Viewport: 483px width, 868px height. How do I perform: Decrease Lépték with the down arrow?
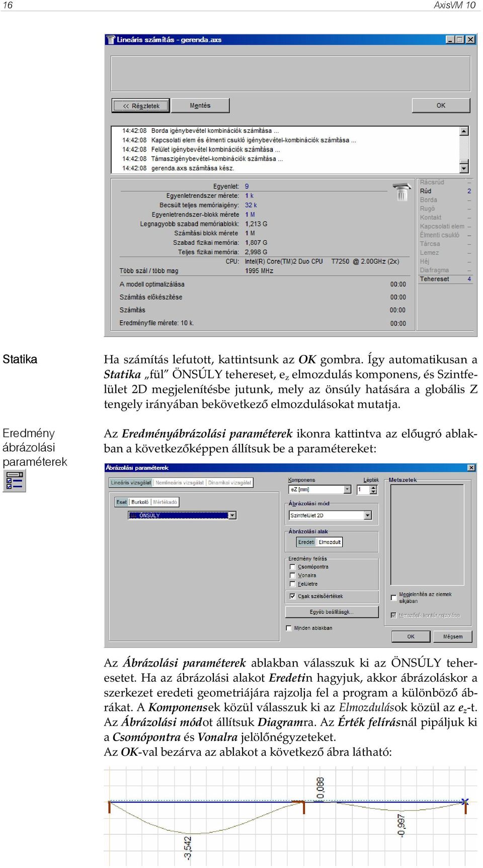click(373, 492)
